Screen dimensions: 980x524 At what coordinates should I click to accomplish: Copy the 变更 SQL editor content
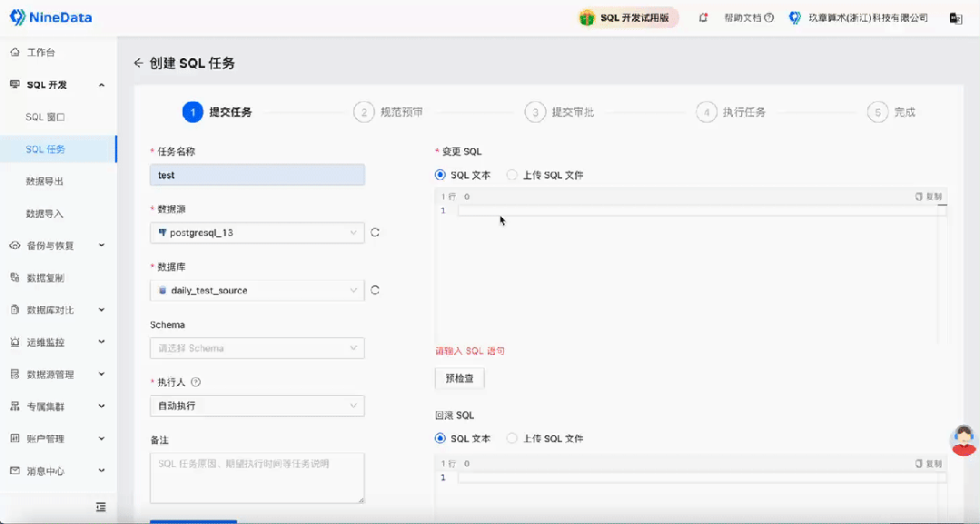click(x=929, y=196)
